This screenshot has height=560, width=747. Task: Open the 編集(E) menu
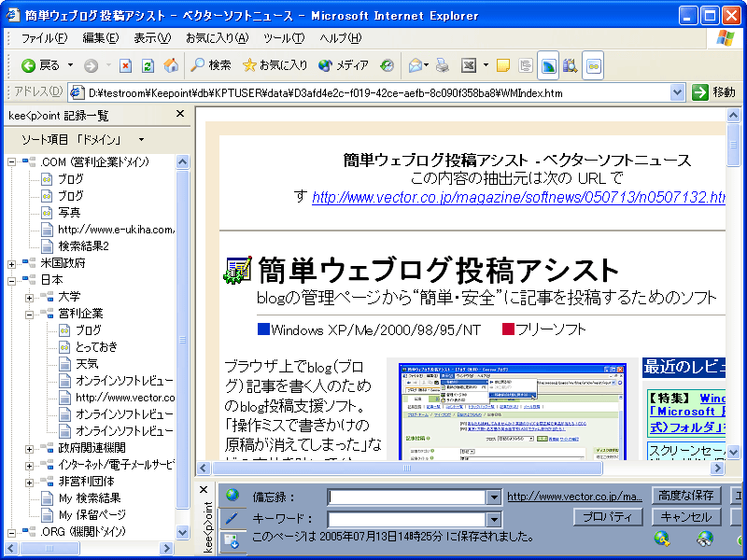(100, 38)
